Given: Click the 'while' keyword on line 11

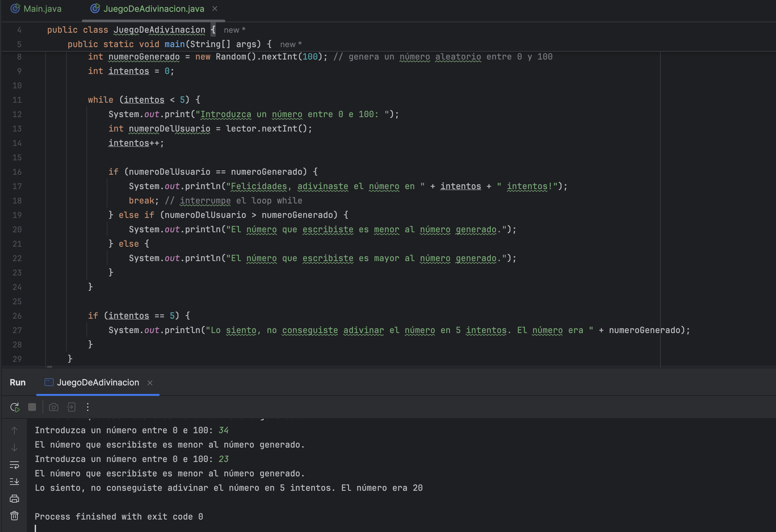Looking at the screenshot, I should coord(101,100).
